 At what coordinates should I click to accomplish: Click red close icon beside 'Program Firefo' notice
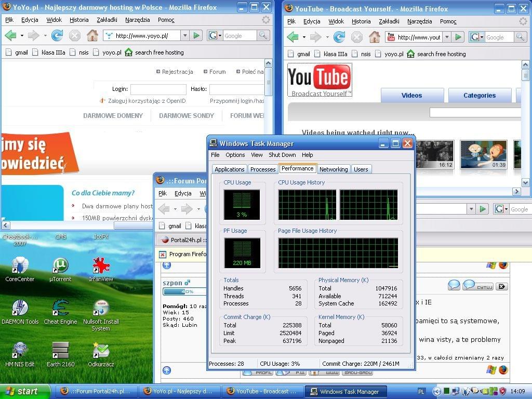coord(163,254)
